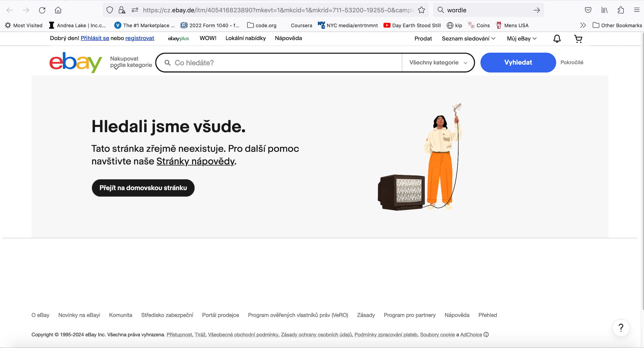Open the Firefox hamburger menu
The height and width of the screenshot is (348, 644).
click(637, 10)
